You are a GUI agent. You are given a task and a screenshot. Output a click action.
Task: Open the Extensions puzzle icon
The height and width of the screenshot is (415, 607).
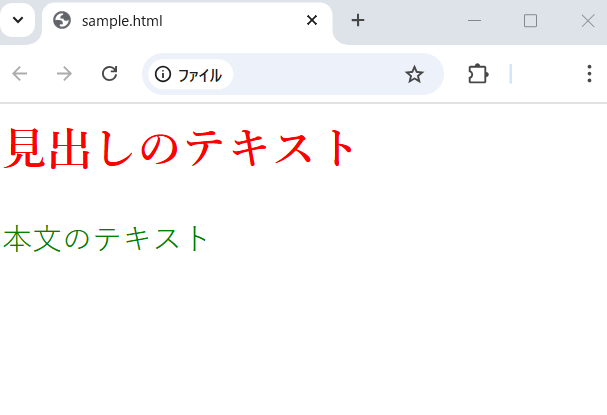[478, 74]
